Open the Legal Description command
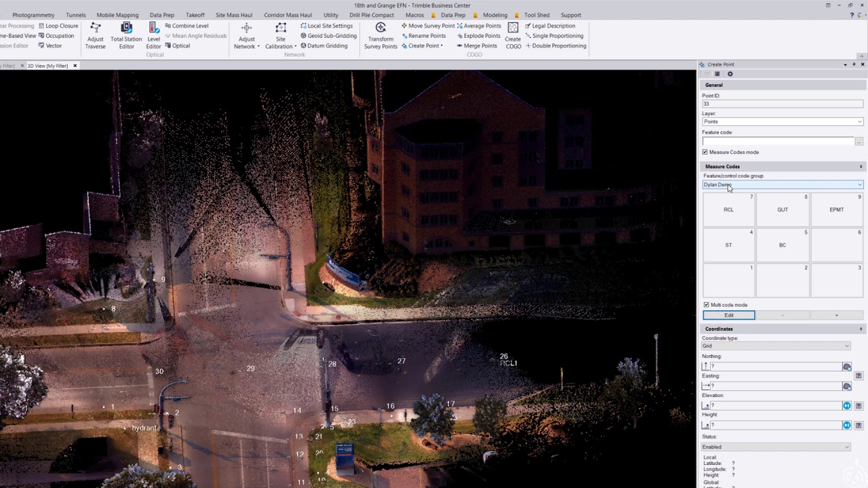 [x=550, y=26]
